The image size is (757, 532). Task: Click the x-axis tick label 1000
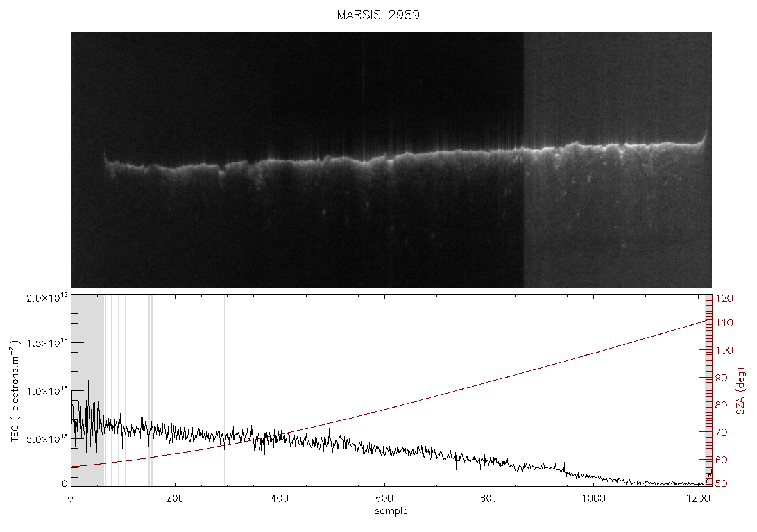click(x=593, y=499)
